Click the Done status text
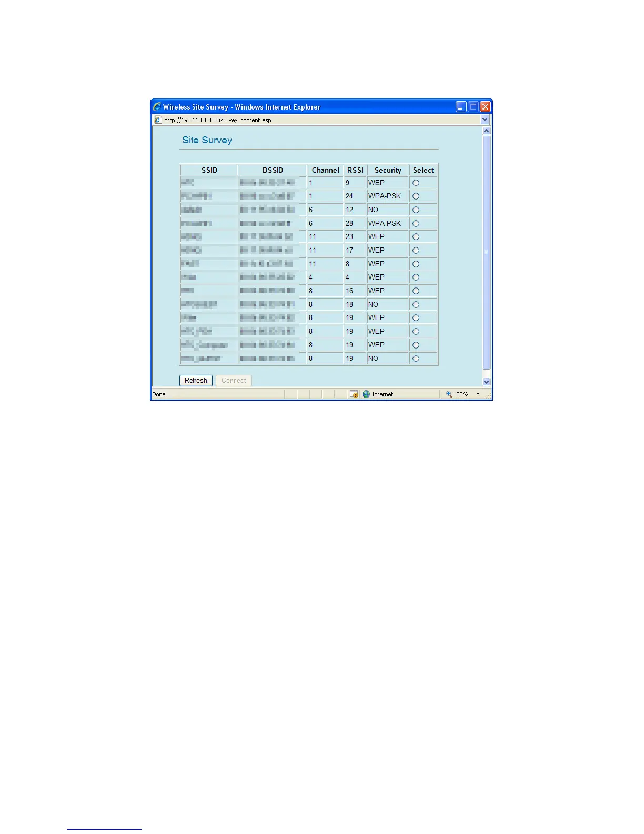The height and width of the screenshot is (834, 644). tap(159, 394)
